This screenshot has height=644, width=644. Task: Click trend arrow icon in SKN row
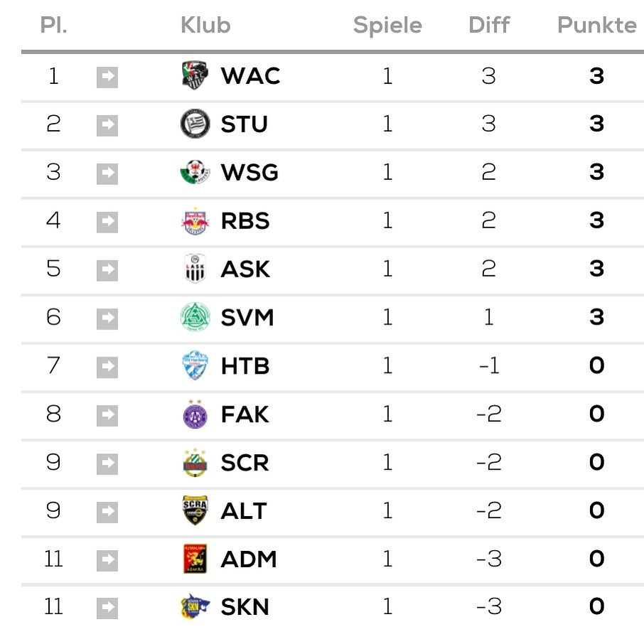[107, 608]
